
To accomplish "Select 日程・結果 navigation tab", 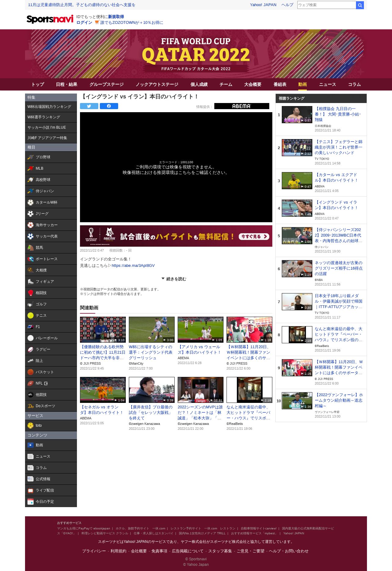I will click(67, 84).
